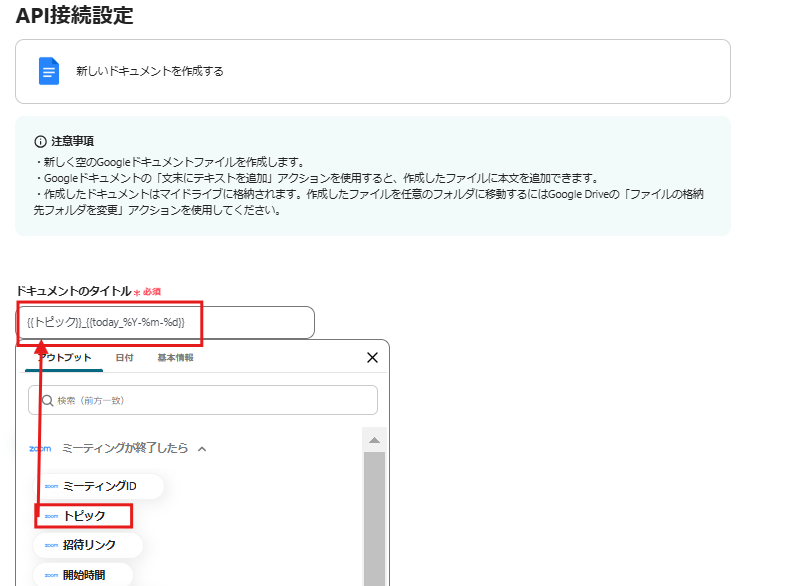Click the ミーティングが終了したら section header text
The width and height of the screenshot is (799, 586).
125,448
